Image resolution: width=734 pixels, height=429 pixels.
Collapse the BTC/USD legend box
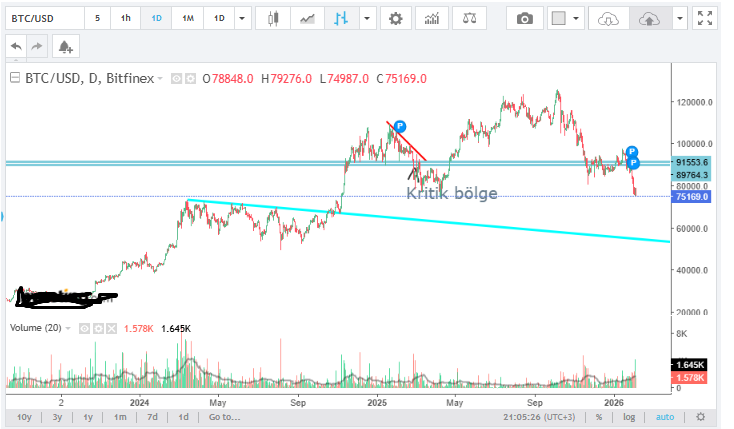coord(14,77)
